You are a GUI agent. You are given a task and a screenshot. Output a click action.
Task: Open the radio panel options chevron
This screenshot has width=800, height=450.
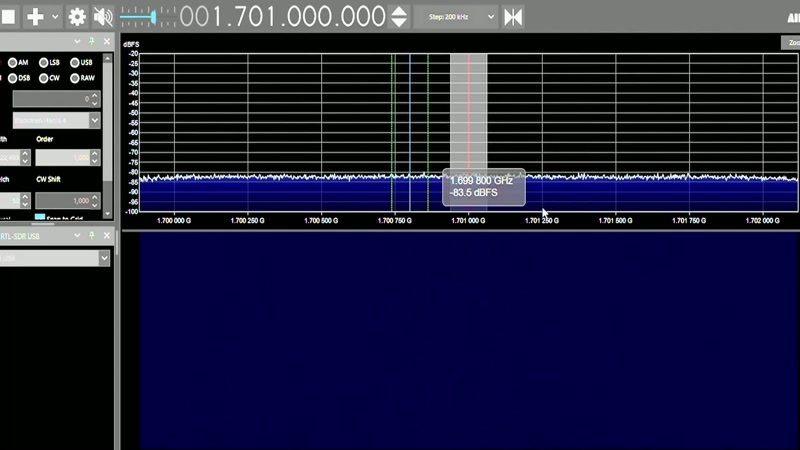pyautogui.click(x=77, y=41)
